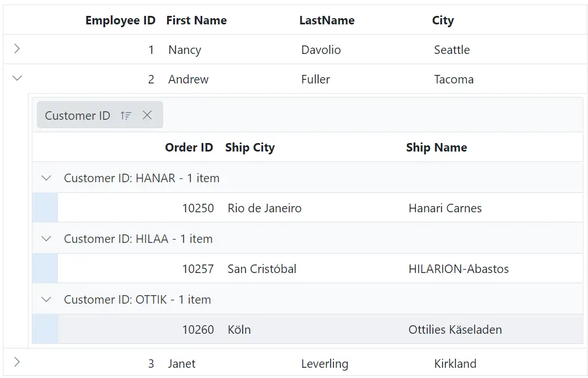Select order 10257 from San Cristóbal
The width and height of the screenshot is (588, 378).
click(x=261, y=268)
